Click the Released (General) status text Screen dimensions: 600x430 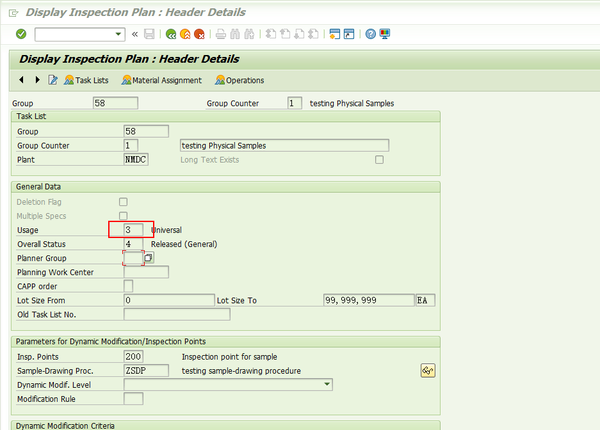[184, 244]
